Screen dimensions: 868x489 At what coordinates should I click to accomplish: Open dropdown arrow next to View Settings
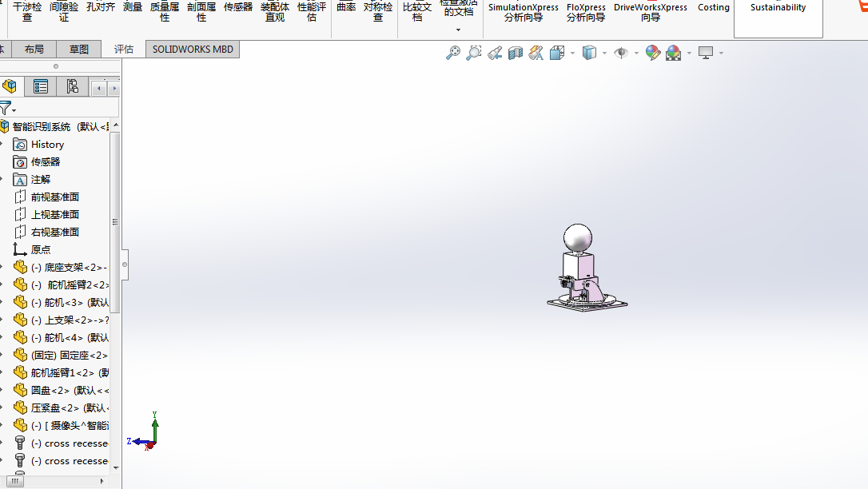[721, 53]
